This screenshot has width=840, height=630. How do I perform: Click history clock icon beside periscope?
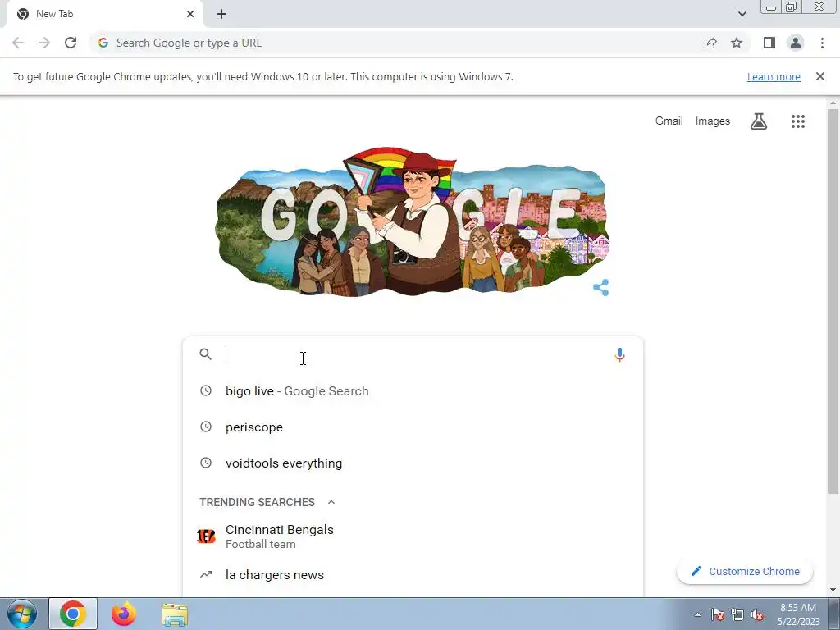coord(206,427)
